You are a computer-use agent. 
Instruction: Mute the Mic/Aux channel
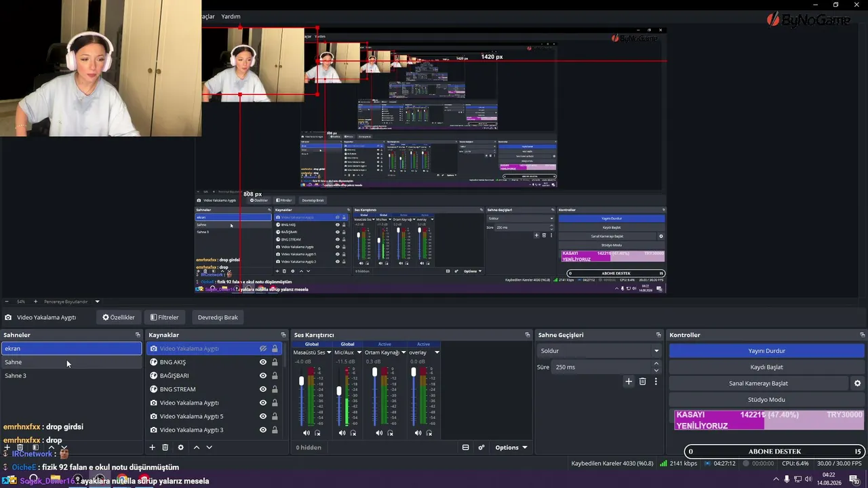click(x=342, y=433)
